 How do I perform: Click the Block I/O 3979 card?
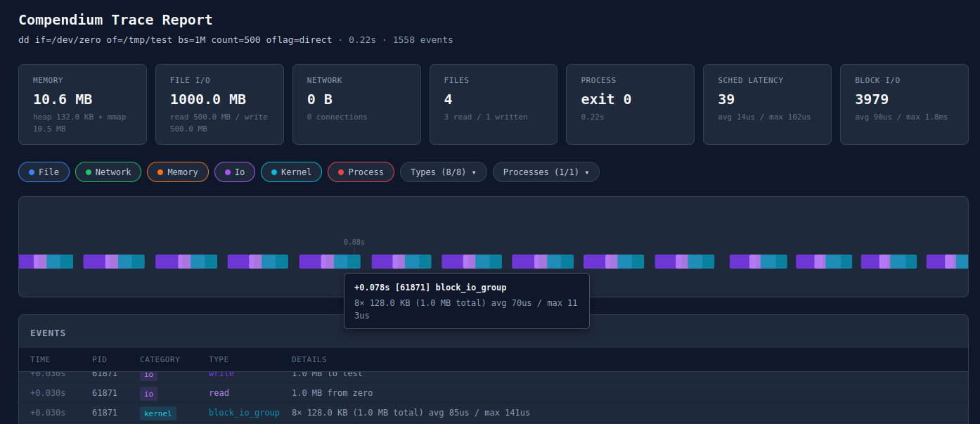point(903,104)
